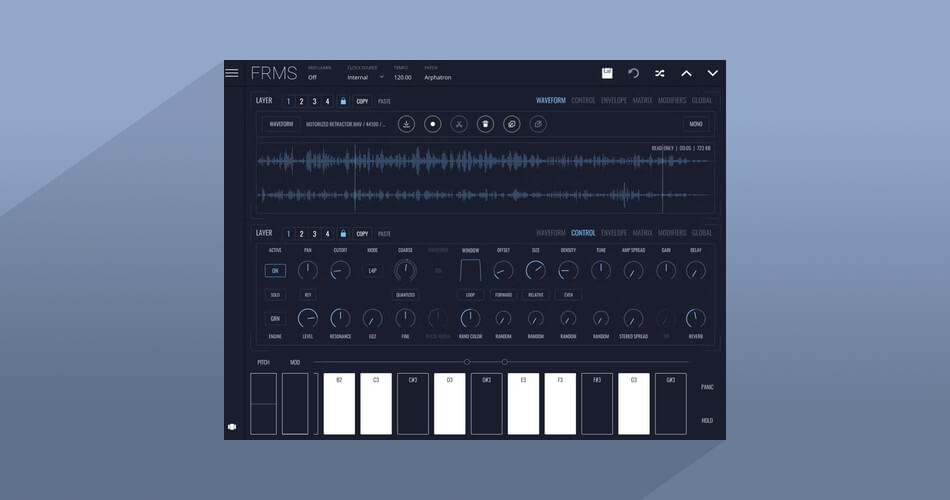This screenshot has height=500, width=950.
Task: Switch to Matrix tab in lower panel
Action: (x=642, y=233)
